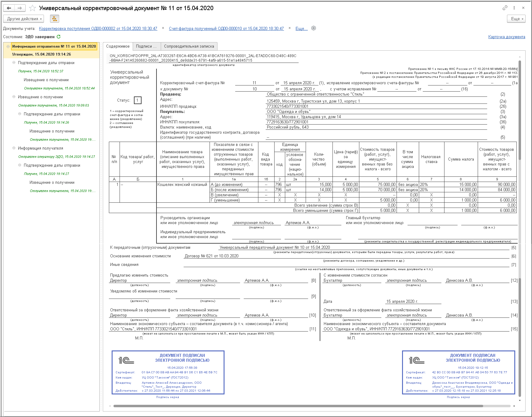532x417 pixels.
Task: Click the horizontal scrollbar of the document
Action: click(x=298, y=406)
